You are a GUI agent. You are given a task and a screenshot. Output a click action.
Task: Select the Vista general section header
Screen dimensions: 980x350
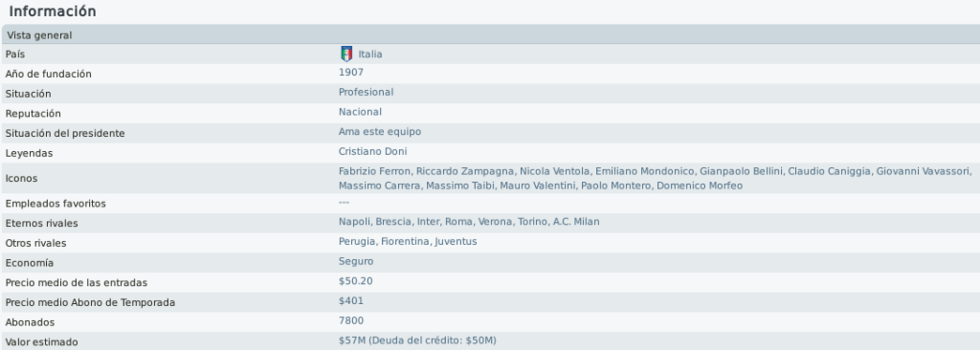(x=490, y=35)
